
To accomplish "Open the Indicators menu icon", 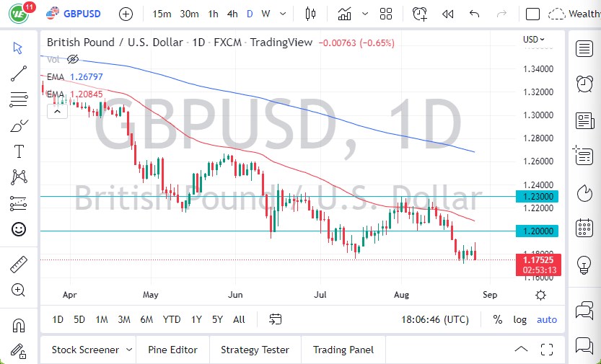I will pyautogui.click(x=344, y=14).
